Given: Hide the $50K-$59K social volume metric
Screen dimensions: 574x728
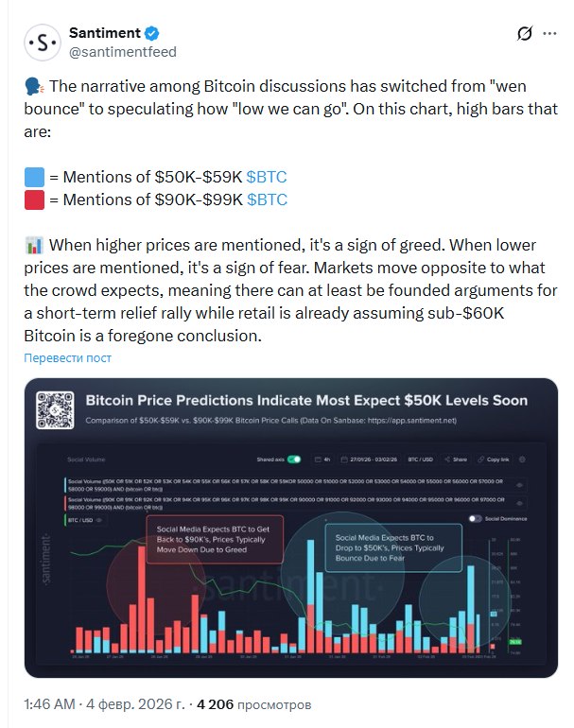Looking at the screenshot, I should pyautogui.click(x=519, y=486).
